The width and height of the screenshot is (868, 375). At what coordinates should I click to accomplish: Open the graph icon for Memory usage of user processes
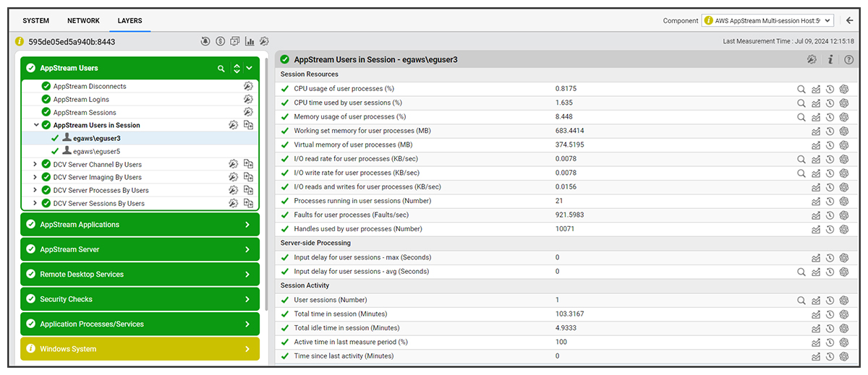click(816, 117)
